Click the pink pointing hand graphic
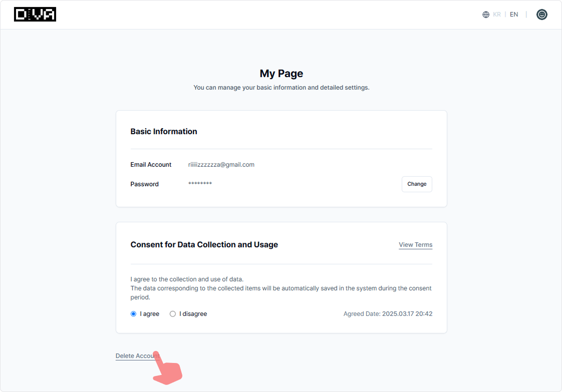 point(167,369)
